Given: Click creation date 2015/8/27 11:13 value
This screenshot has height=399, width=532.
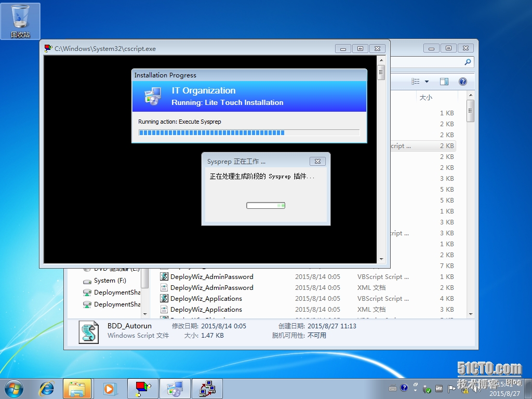Looking at the screenshot, I should click(x=332, y=326).
